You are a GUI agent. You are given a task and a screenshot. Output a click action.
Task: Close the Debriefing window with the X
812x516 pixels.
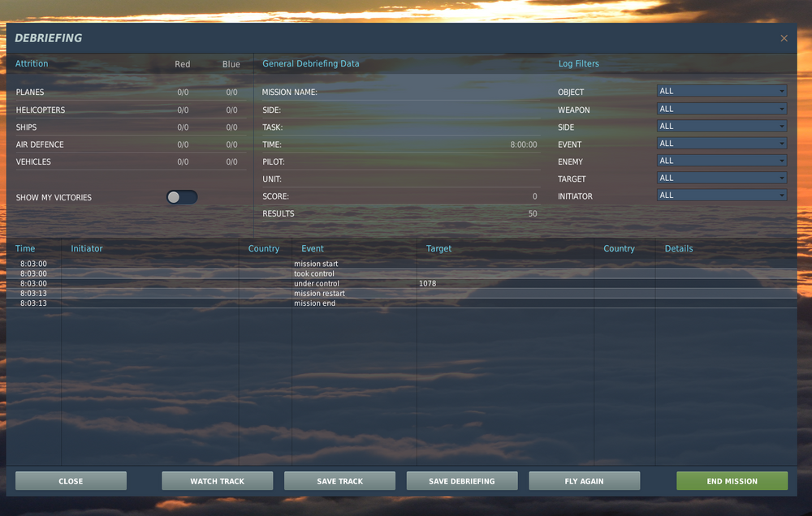coord(784,38)
